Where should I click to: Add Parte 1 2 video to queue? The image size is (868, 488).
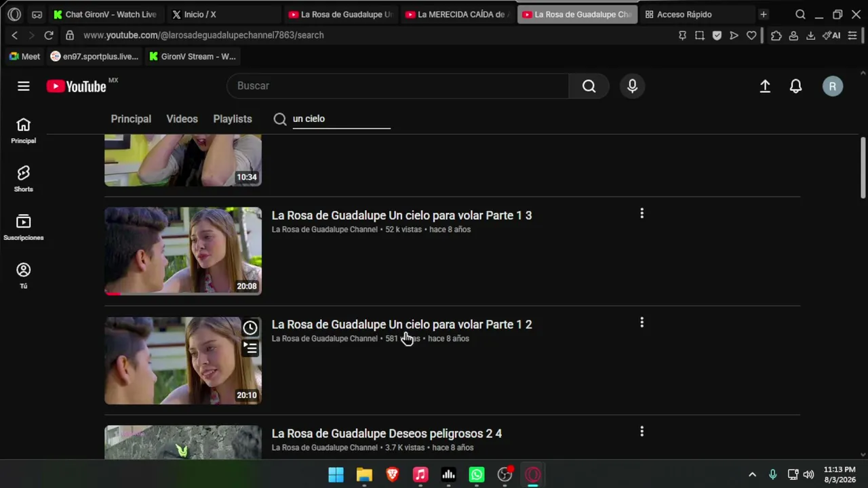coord(250,348)
